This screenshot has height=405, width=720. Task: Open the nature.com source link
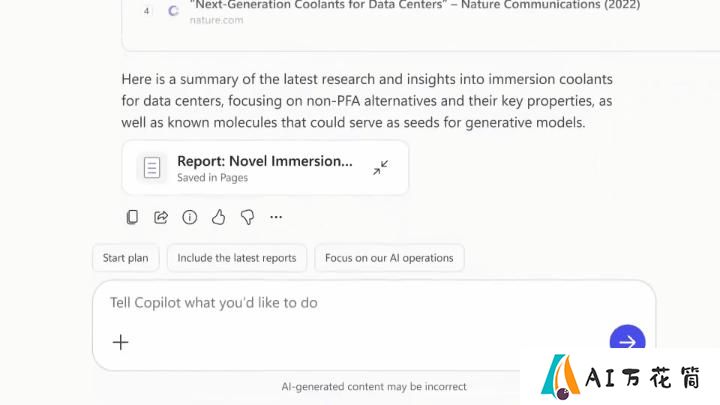tap(216, 20)
